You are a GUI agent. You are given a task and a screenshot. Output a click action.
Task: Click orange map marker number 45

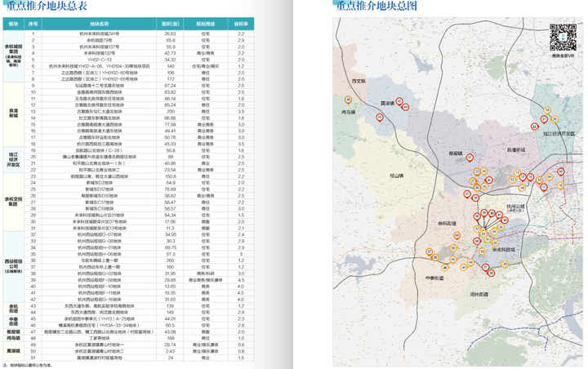453,260
